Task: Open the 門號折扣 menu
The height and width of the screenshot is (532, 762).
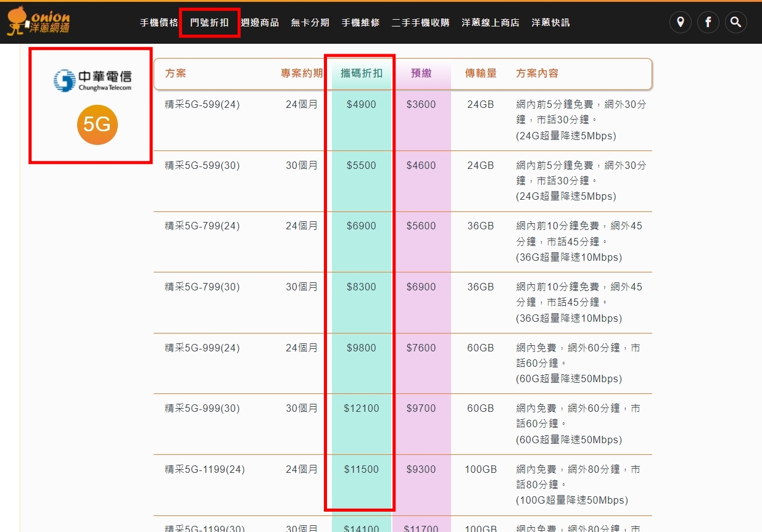Action: (209, 23)
